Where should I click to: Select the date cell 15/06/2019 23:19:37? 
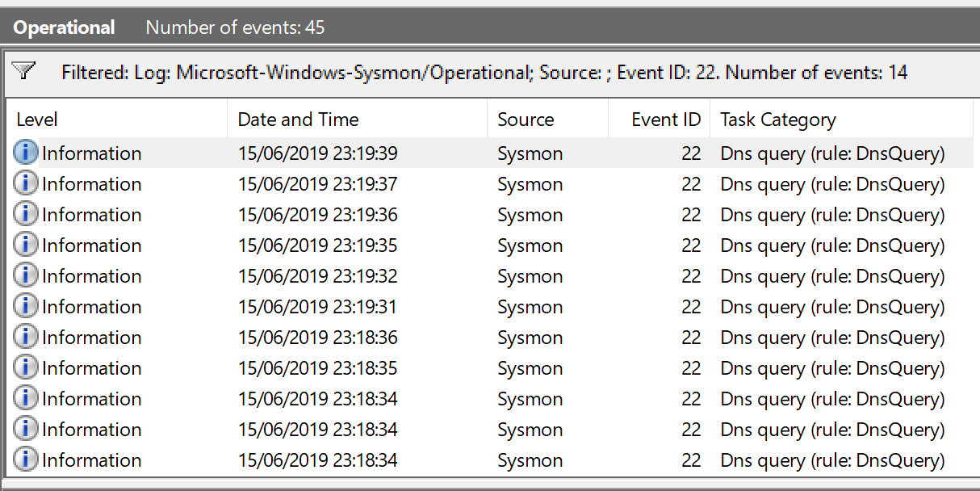pos(317,184)
